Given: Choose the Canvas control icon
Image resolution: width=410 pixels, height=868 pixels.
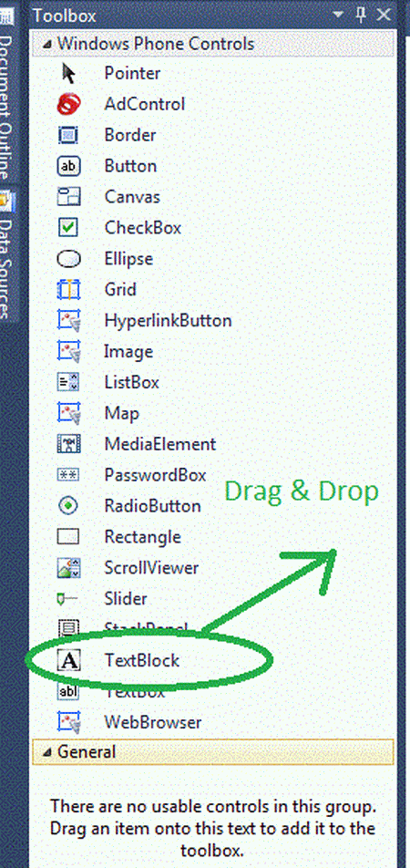Looking at the screenshot, I should tap(69, 197).
